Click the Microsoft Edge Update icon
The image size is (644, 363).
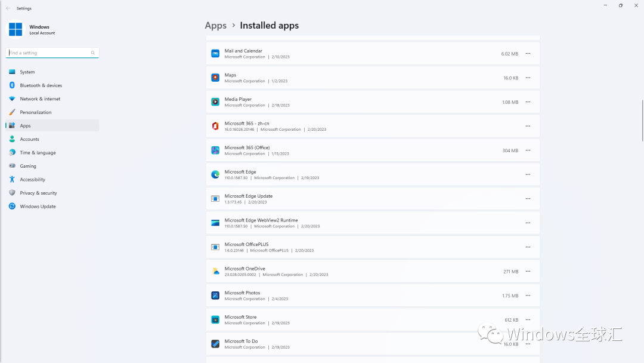click(x=215, y=199)
